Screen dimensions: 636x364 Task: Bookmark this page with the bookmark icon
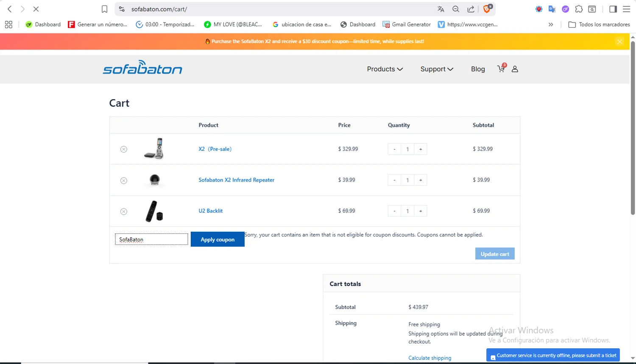(x=104, y=9)
